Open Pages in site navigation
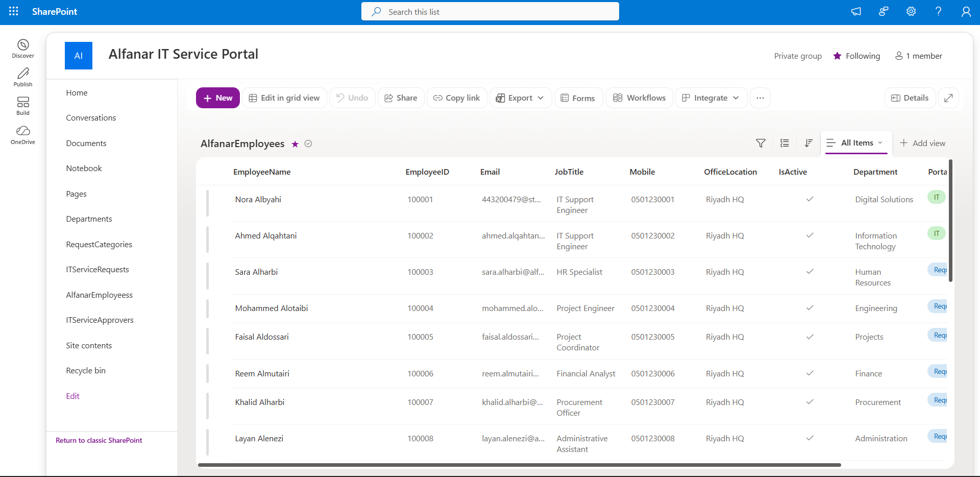This screenshot has height=477, width=980. tap(76, 194)
